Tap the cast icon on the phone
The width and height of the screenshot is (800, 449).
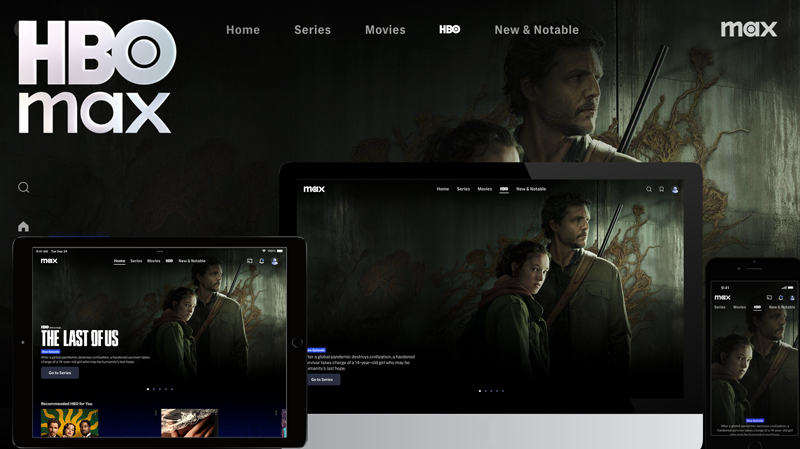click(x=768, y=297)
